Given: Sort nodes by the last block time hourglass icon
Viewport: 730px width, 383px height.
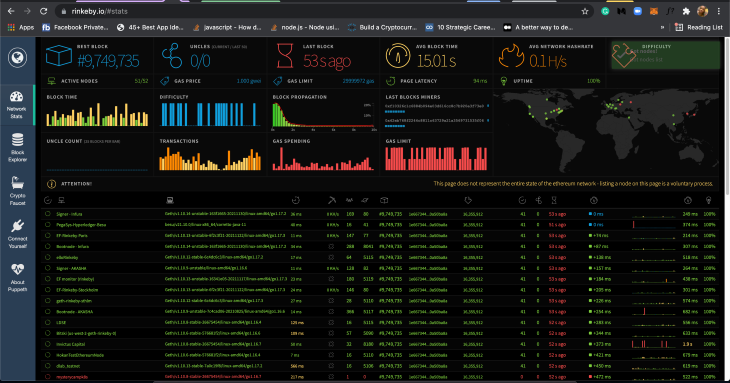Looking at the screenshot, I should 554,200.
